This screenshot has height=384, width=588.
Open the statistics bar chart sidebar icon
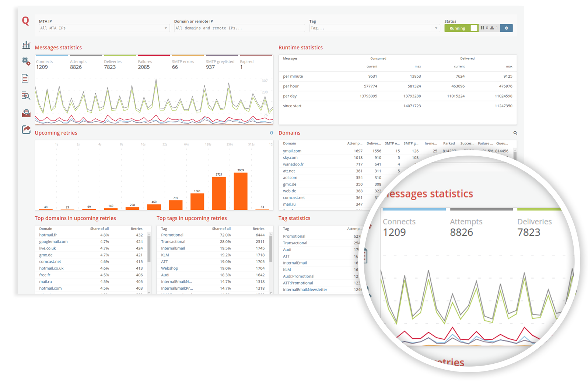coord(26,45)
